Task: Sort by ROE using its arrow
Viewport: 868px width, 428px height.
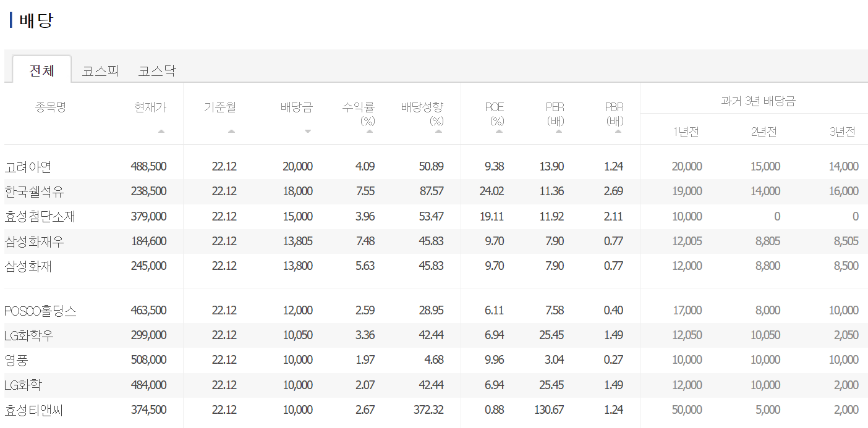Action: [500, 131]
